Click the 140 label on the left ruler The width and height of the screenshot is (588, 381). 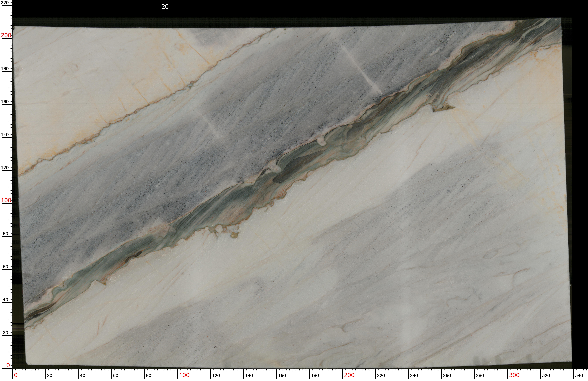coord(5,135)
